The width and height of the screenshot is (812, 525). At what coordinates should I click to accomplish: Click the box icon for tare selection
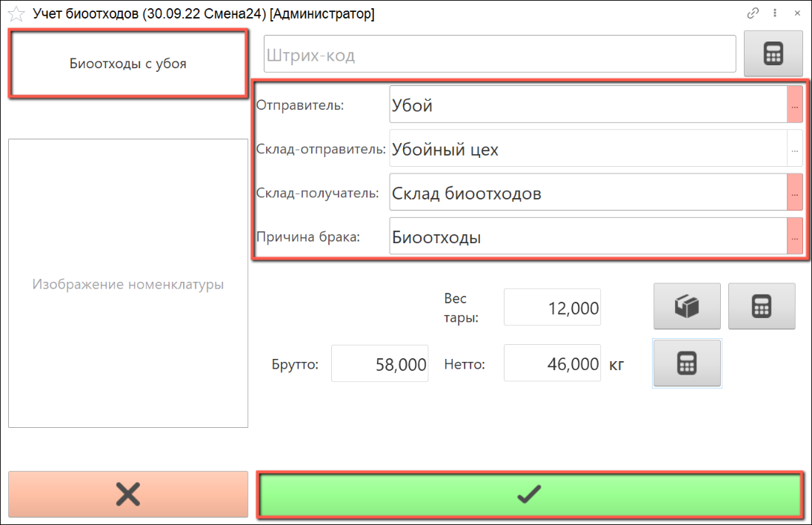coord(687,306)
